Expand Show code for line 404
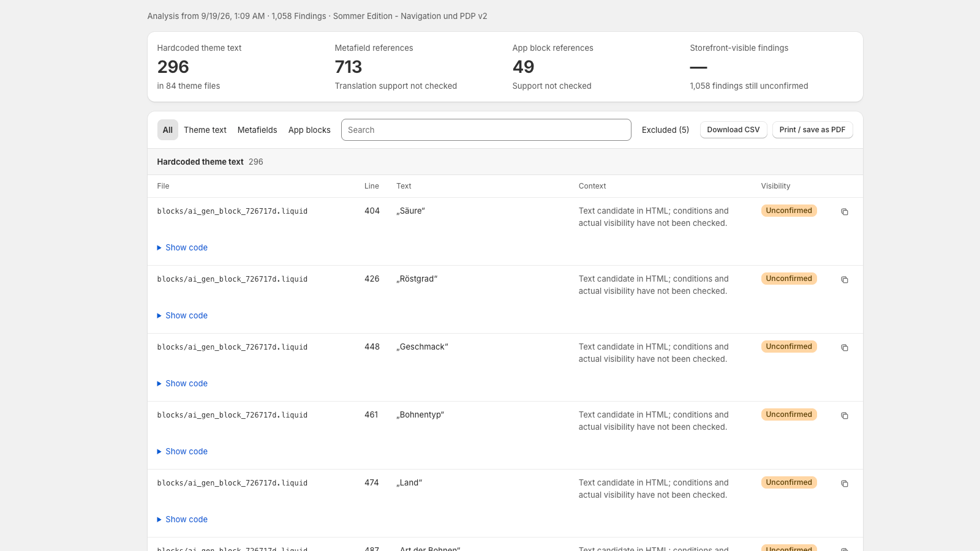The image size is (980, 551). pos(183,247)
